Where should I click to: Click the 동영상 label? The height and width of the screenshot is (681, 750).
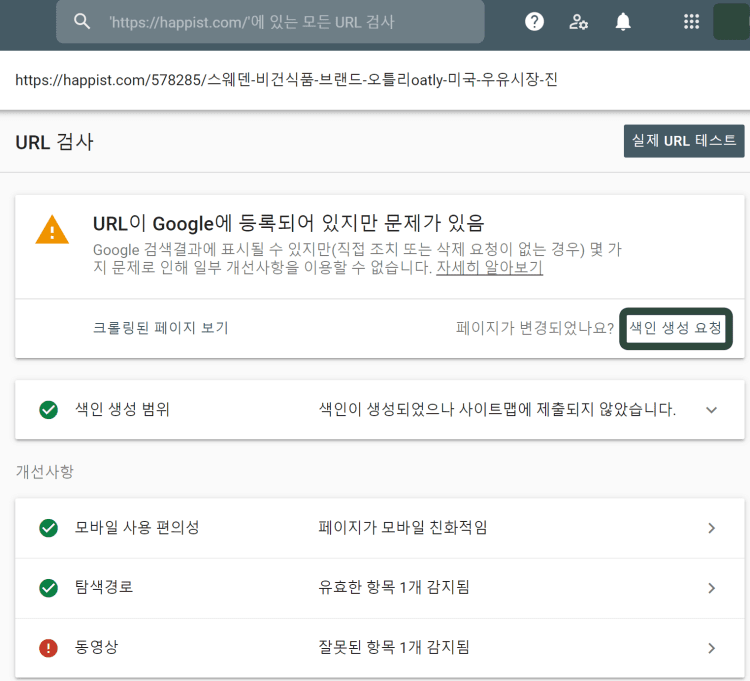[97, 648]
